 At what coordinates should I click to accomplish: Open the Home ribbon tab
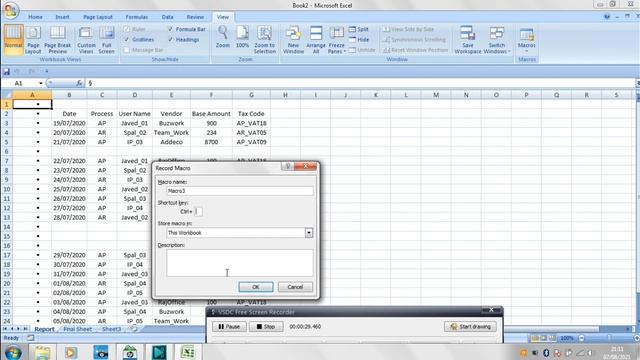(x=36, y=17)
